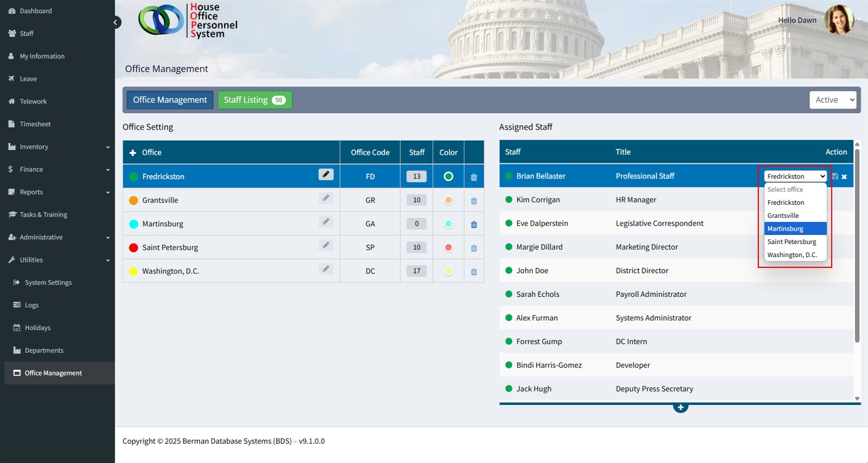Click the Grantsville orange color swatch
Screen dimensions: 868x463
[448, 200]
